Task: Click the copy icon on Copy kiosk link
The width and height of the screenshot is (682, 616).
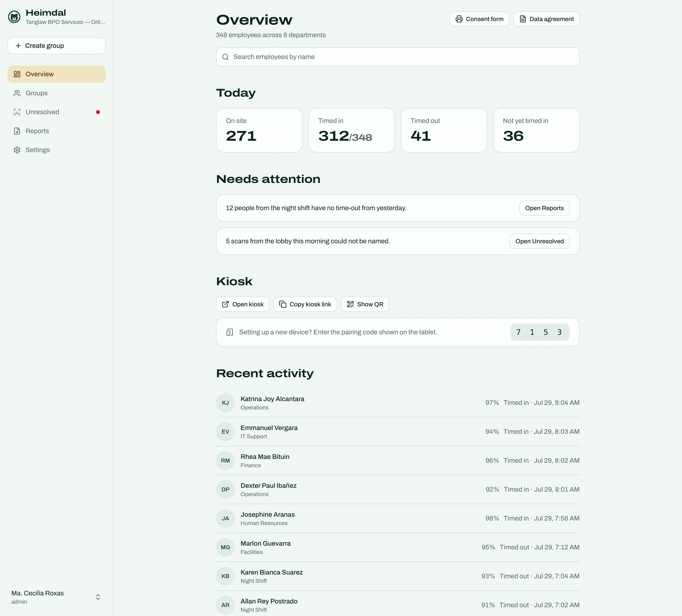Action: tap(283, 304)
